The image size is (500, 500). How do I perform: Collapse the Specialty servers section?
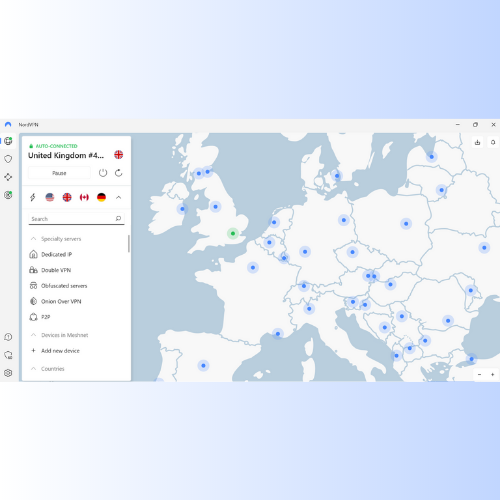pyautogui.click(x=33, y=239)
